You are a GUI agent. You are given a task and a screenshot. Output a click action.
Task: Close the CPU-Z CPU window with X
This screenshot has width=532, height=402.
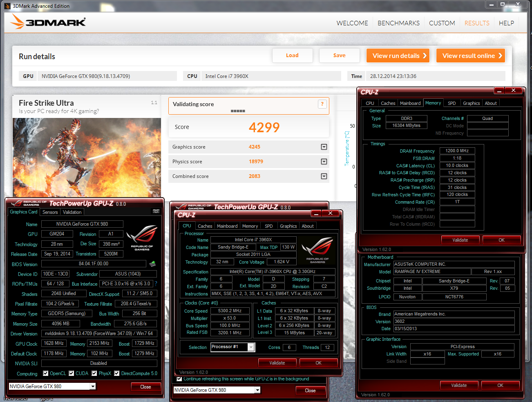[330, 213]
